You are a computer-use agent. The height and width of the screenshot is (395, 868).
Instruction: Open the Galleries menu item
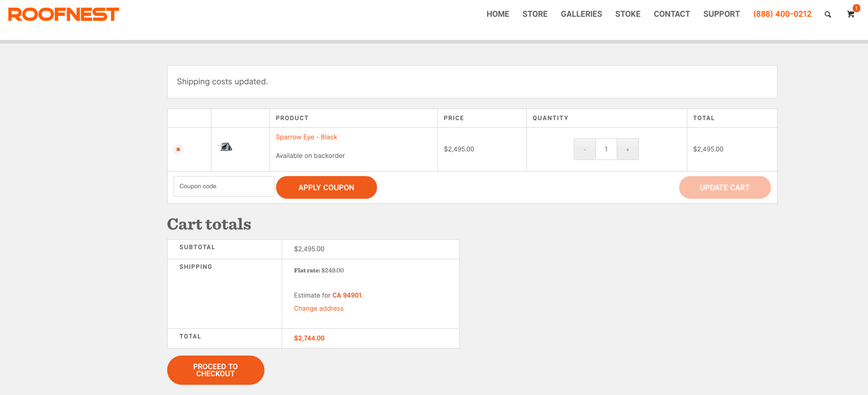(x=581, y=14)
